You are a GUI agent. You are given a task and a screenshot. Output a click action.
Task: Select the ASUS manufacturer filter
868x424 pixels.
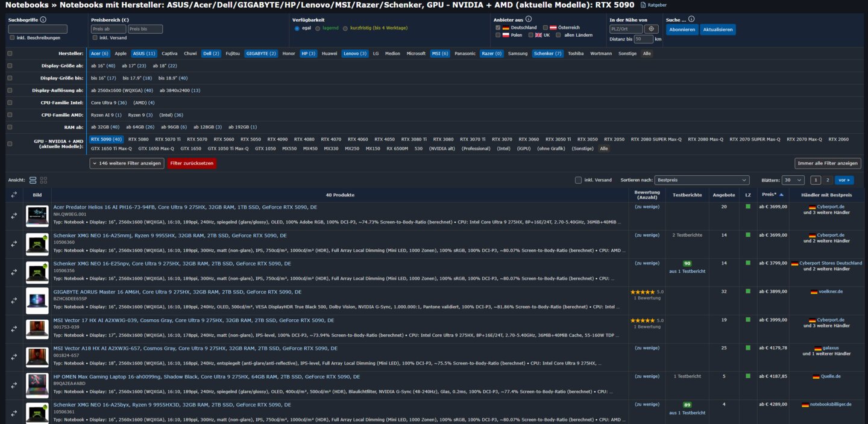pyautogui.click(x=143, y=54)
